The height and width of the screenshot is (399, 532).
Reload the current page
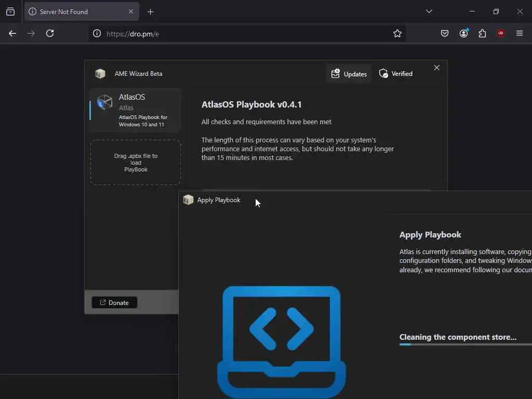(x=50, y=33)
